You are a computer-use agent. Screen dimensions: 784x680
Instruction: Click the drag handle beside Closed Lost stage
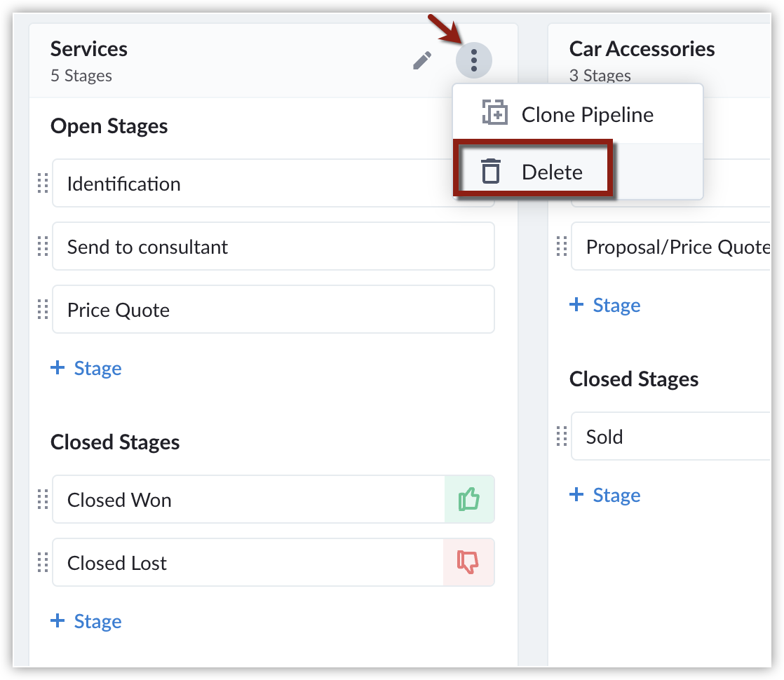[x=42, y=563]
